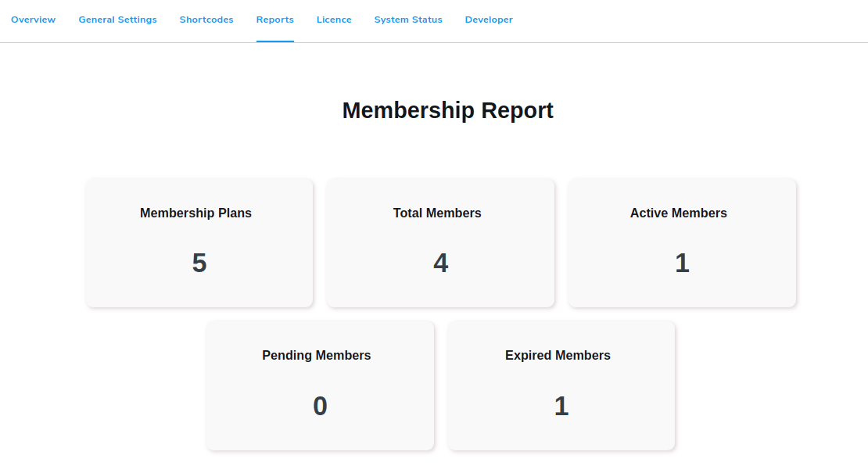This screenshot has height=466, width=868.
Task: Click the Pending Members card title text
Action: click(316, 355)
